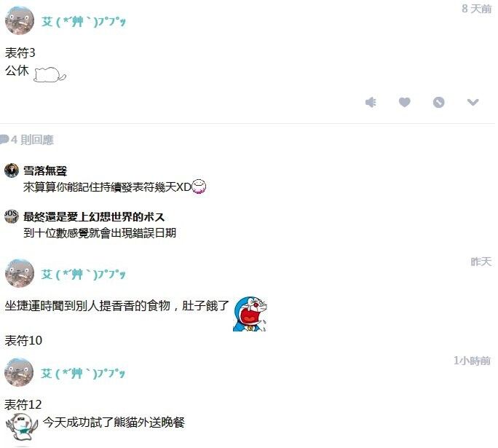Viewport: 498px width, 448px height.
Task: Like the post with heart icon
Action: [x=404, y=102]
